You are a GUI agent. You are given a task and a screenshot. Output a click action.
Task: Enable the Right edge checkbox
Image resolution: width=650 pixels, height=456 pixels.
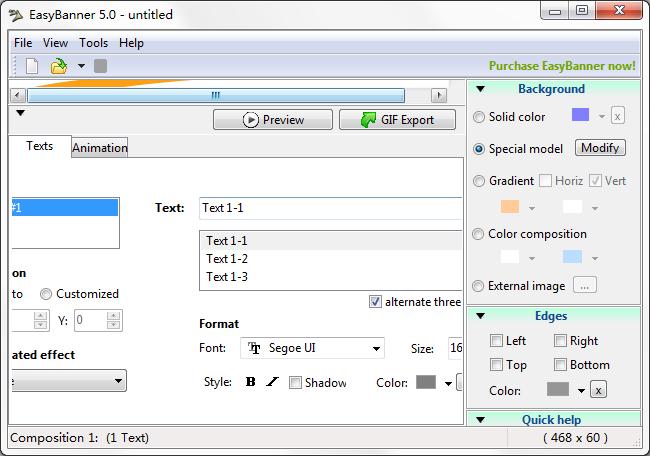[560, 341]
